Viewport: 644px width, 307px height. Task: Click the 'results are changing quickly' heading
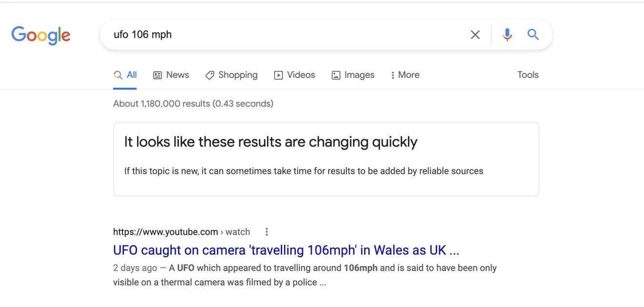pos(271,142)
